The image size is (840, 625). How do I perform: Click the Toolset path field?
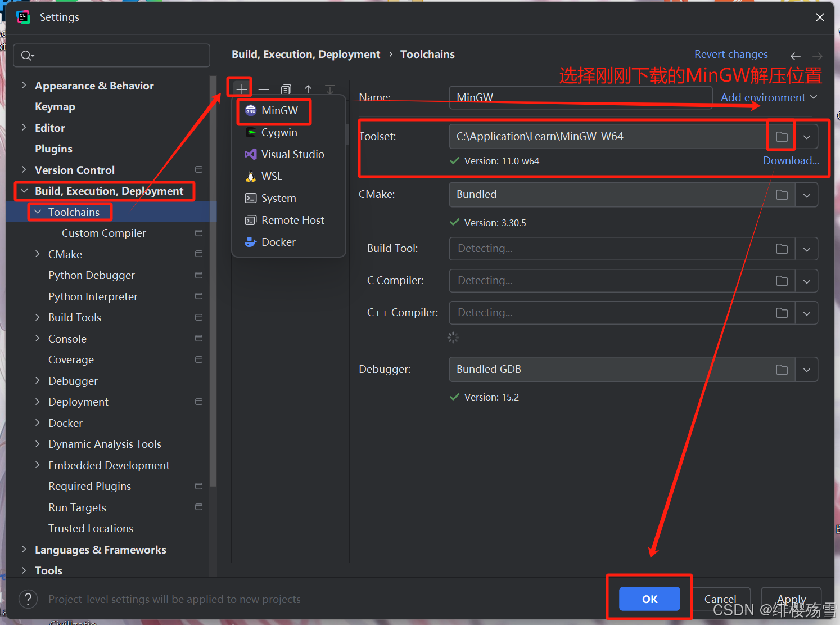coord(608,137)
